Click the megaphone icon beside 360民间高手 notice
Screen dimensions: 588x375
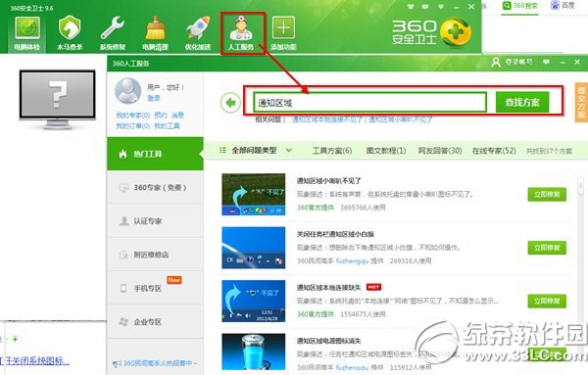point(117,363)
